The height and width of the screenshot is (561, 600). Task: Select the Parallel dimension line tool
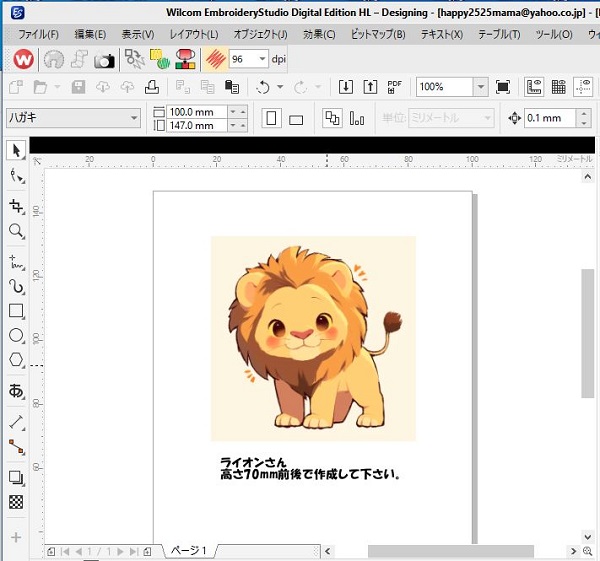(16, 422)
